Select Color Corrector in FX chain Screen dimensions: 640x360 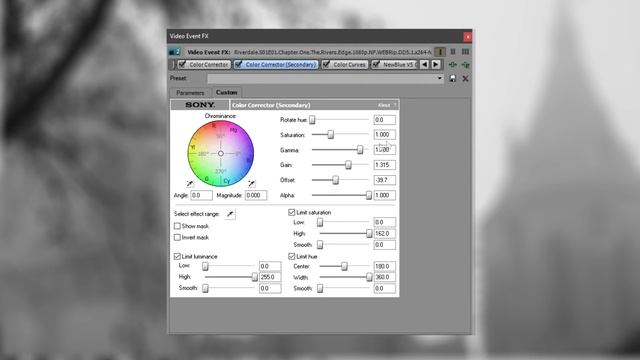204,64
